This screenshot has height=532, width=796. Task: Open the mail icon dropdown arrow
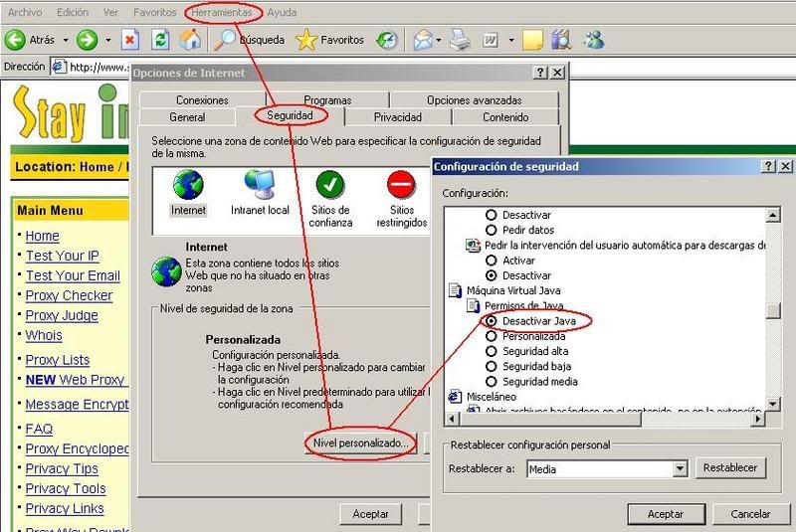439,41
